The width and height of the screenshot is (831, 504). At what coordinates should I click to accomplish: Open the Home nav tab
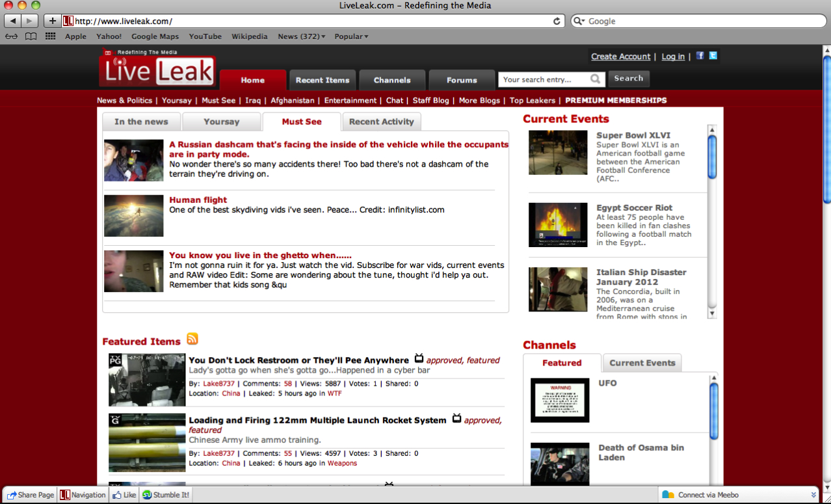coord(253,80)
